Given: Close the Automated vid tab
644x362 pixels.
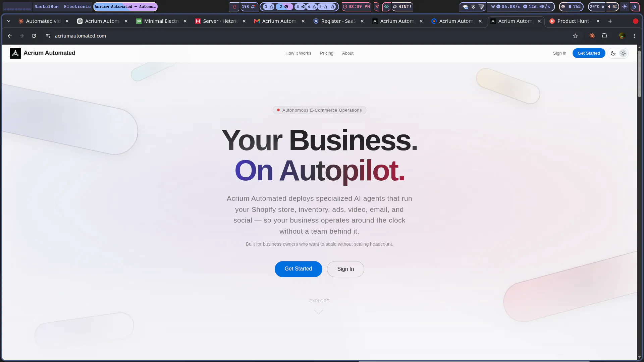Looking at the screenshot, I should (67, 21).
